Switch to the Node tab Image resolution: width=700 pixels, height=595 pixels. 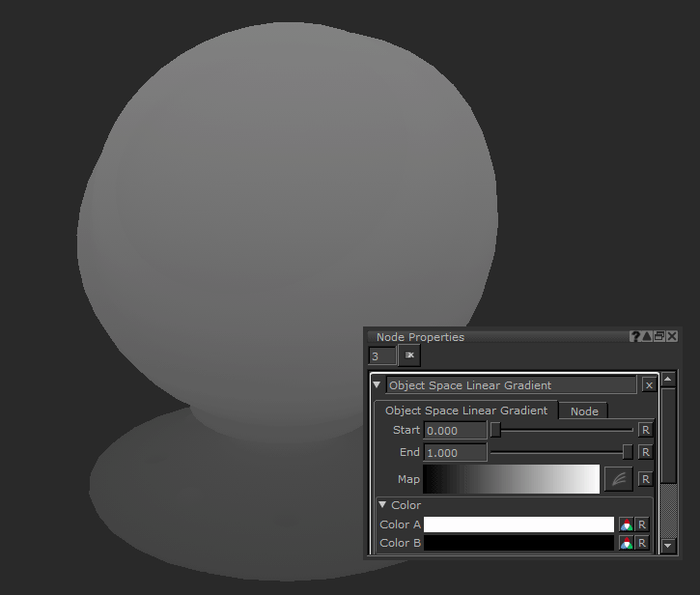(x=584, y=411)
